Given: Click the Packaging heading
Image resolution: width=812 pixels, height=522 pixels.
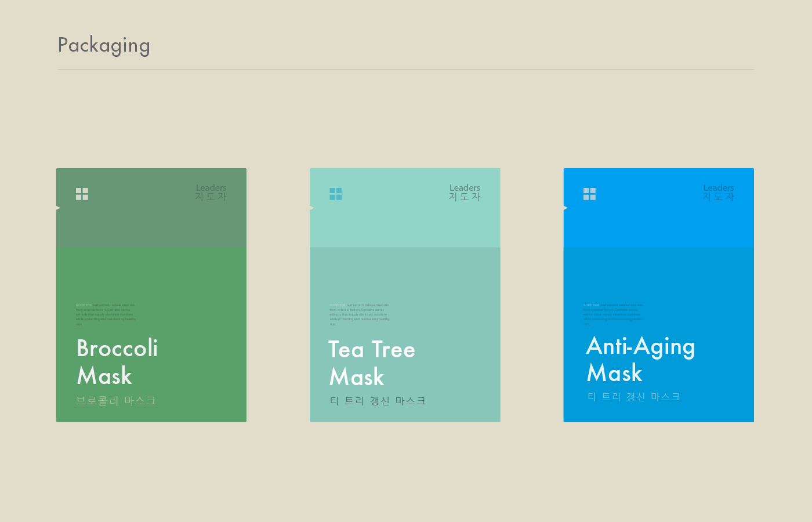Looking at the screenshot, I should tap(104, 45).
